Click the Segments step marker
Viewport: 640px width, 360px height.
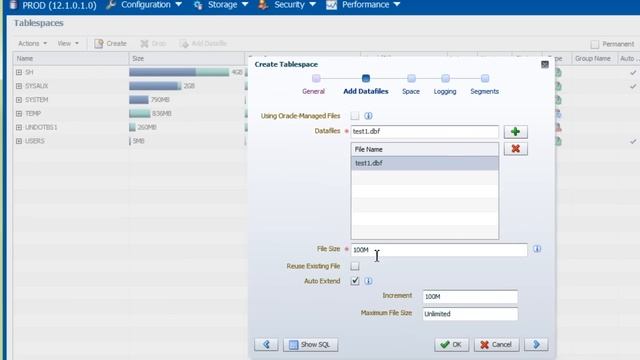pyautogui.click(x=485, y=78)
